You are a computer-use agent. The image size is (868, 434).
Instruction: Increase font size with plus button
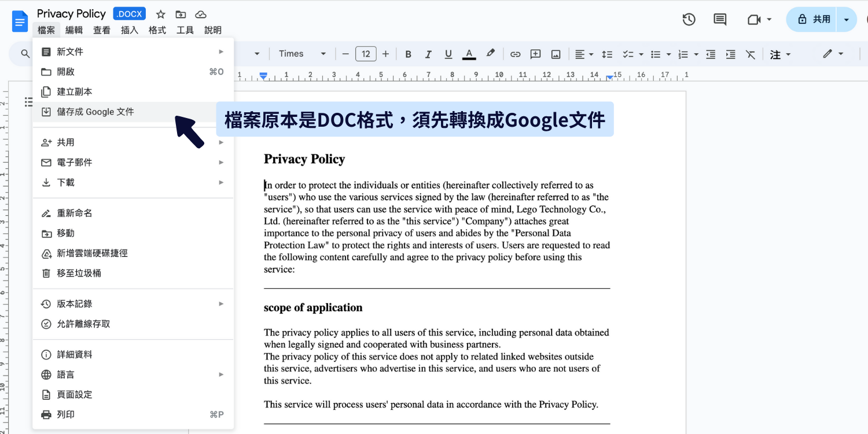coord(385,54)
